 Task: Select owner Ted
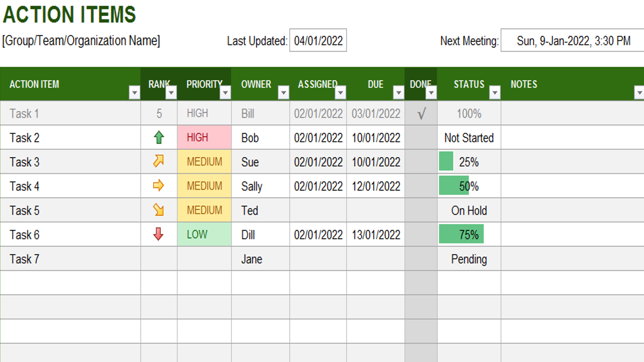(261, 210)
